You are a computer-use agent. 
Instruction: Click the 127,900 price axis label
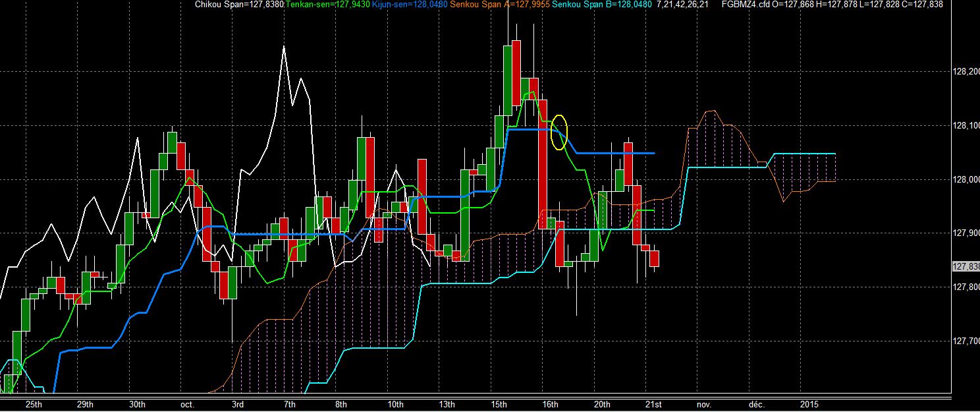pos(966,233)
